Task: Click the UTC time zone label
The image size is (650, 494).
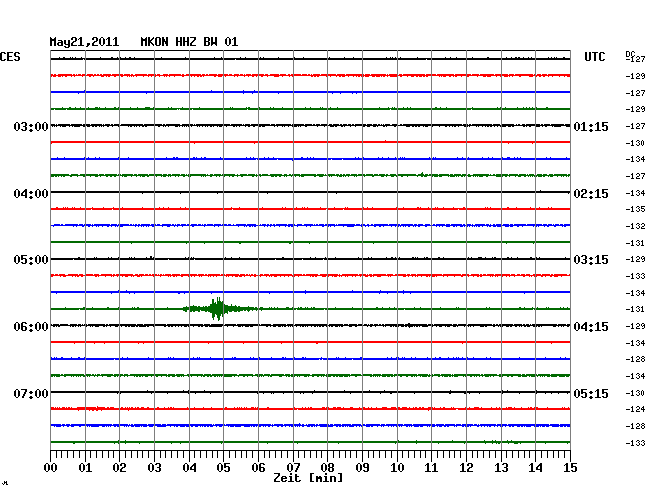Action: pos(594,57)
